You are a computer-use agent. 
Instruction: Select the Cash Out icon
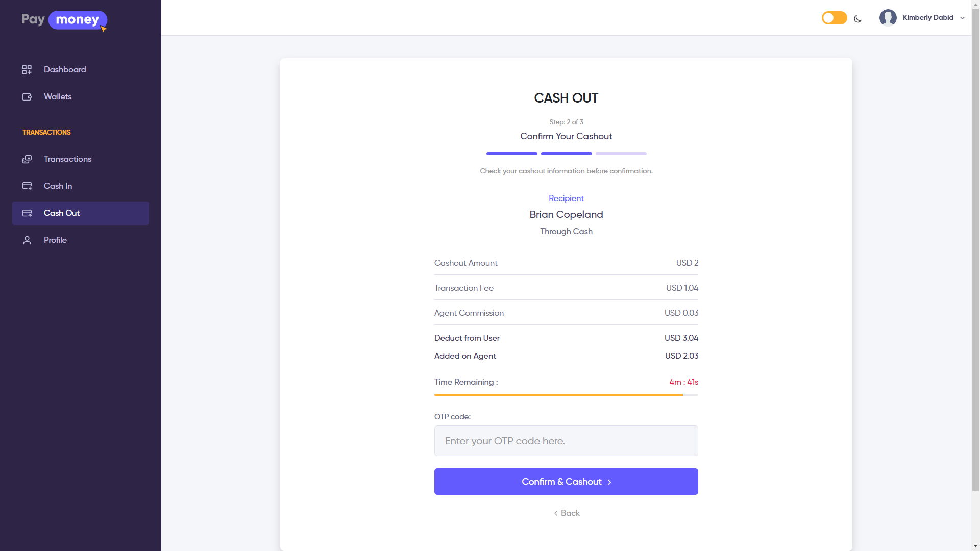pyautogui.click(x=27, y=213)
